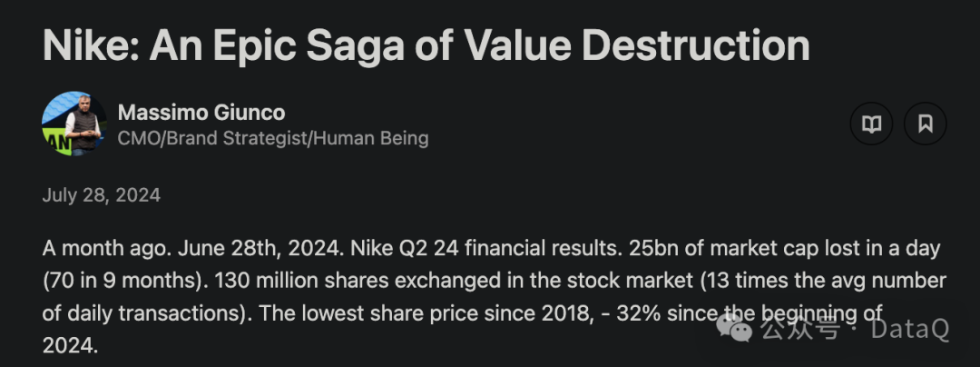980x367 pixels.
Task: Open reader view with the book icon
Action: point(871,124)
